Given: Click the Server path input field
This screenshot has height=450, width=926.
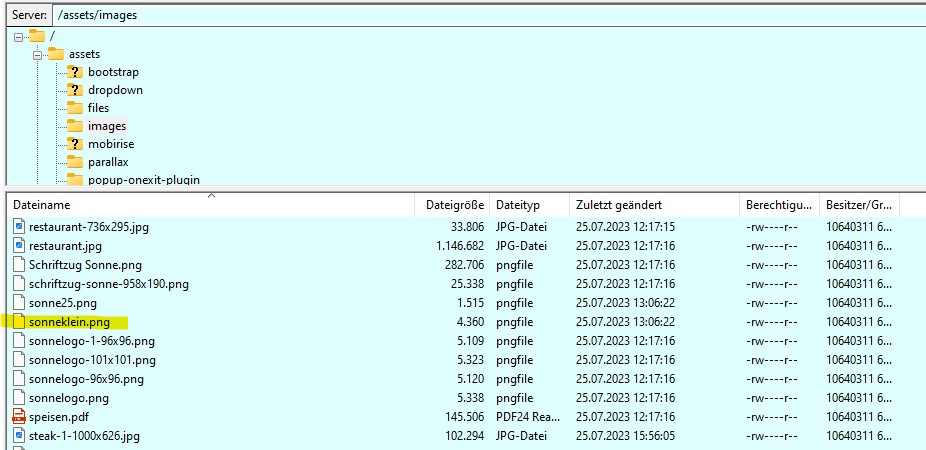Looking at the screenshot, I should pos(489,15).
